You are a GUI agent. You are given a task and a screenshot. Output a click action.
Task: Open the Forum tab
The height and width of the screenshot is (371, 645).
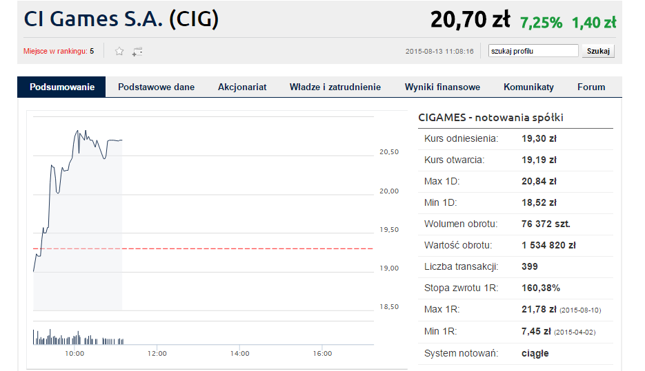point(591,87)
